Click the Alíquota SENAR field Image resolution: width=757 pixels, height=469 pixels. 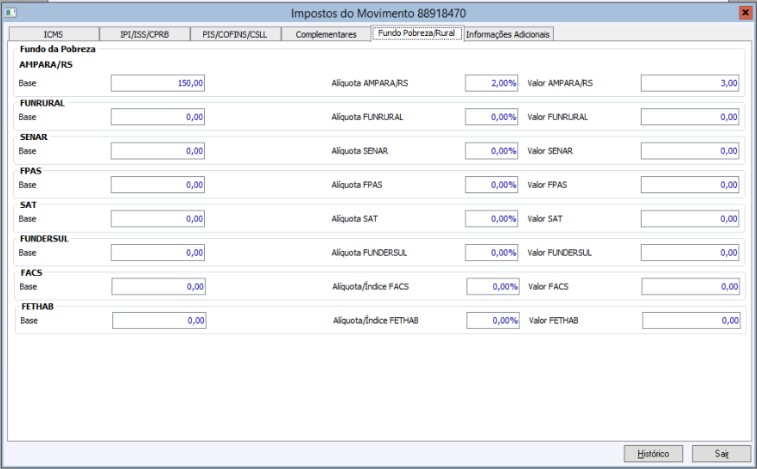[x=491, y=151]
